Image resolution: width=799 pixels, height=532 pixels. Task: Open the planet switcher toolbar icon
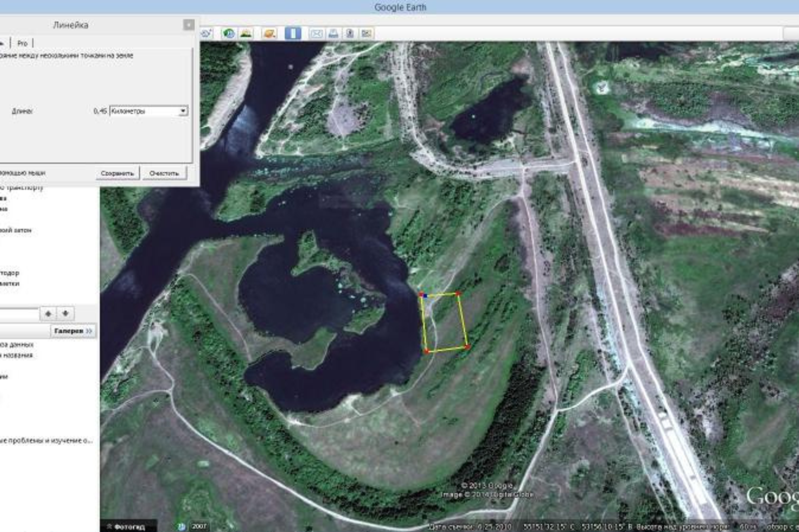pyautogui.click(x=269, y=33)
